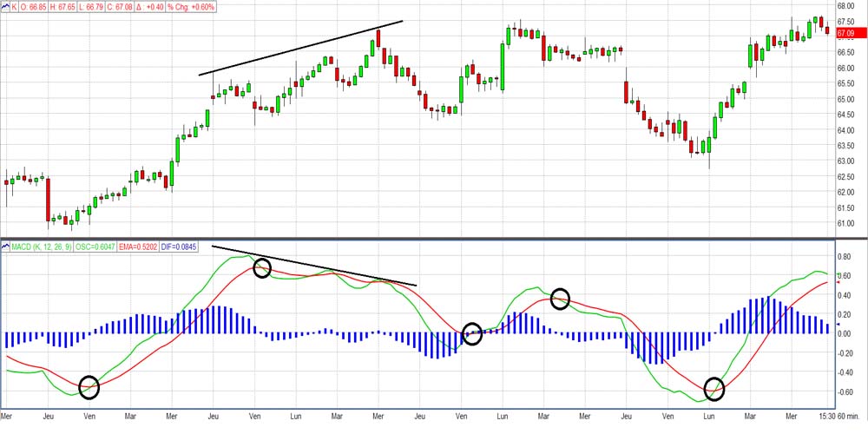
Task: Click the first circled MACD crossover near -0.60
Action: coord(89,387)
